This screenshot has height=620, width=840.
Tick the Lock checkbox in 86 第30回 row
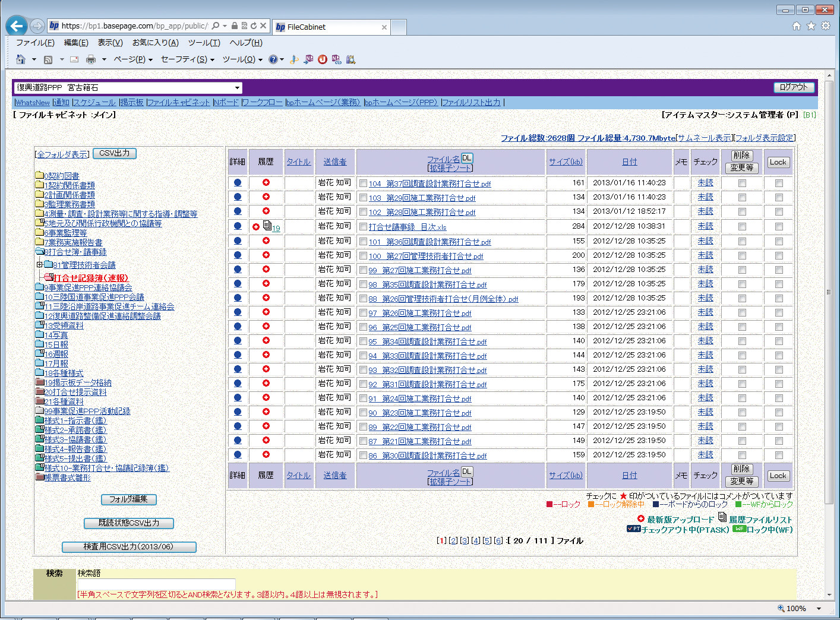[779, 455]
